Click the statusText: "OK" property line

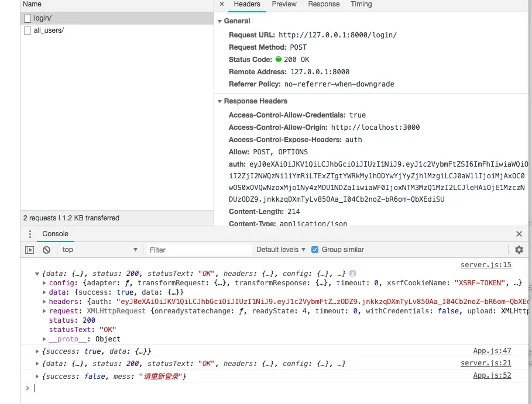83,329
